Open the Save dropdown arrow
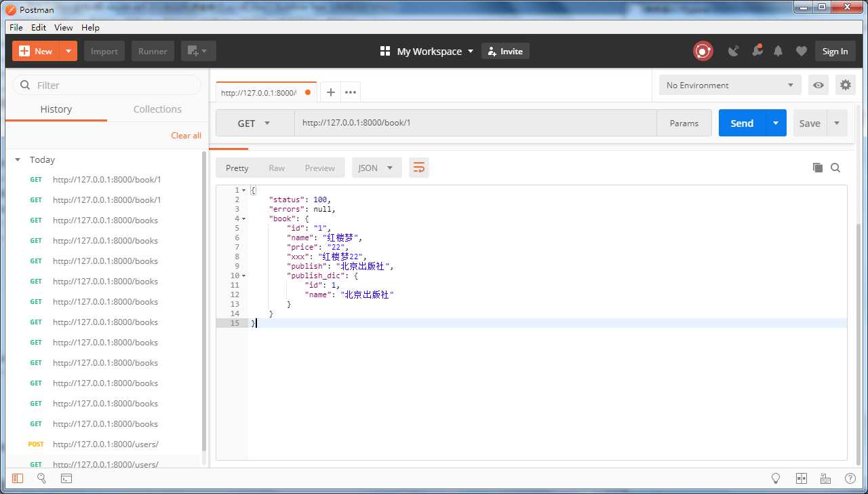868x494 pixels. (837, 123)
